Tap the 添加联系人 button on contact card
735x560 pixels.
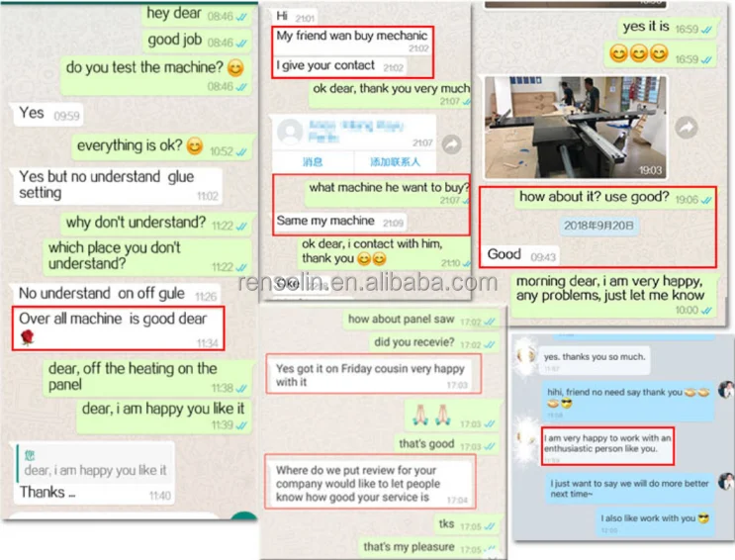[x=395, y=162]
